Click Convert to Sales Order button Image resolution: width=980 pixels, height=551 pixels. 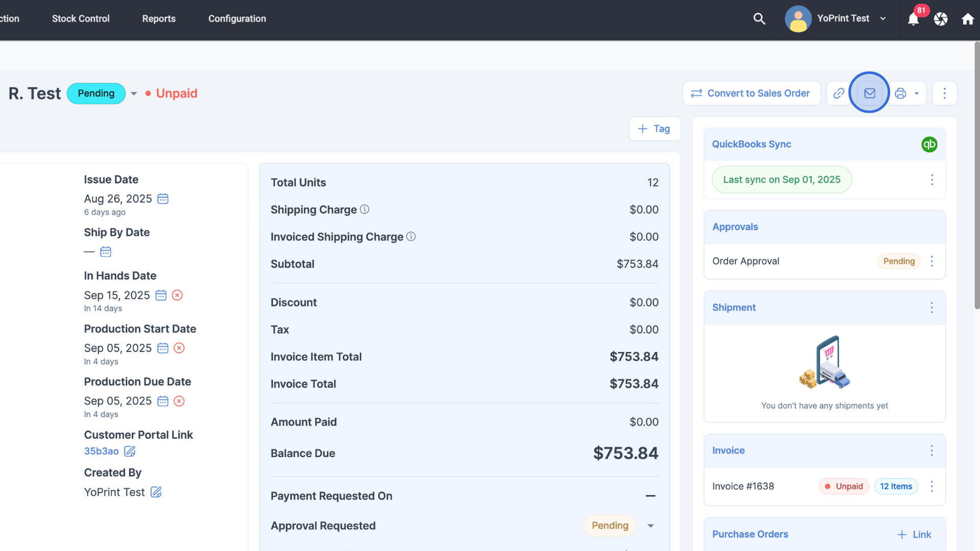(751, 93)
